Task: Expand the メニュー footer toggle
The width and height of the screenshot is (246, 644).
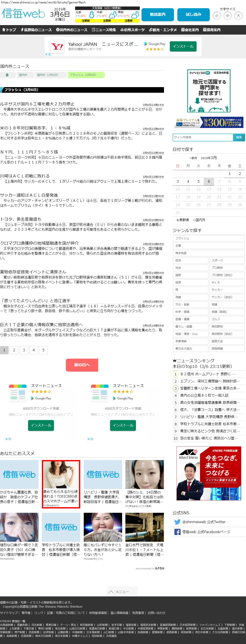Action: pos(122,591)
